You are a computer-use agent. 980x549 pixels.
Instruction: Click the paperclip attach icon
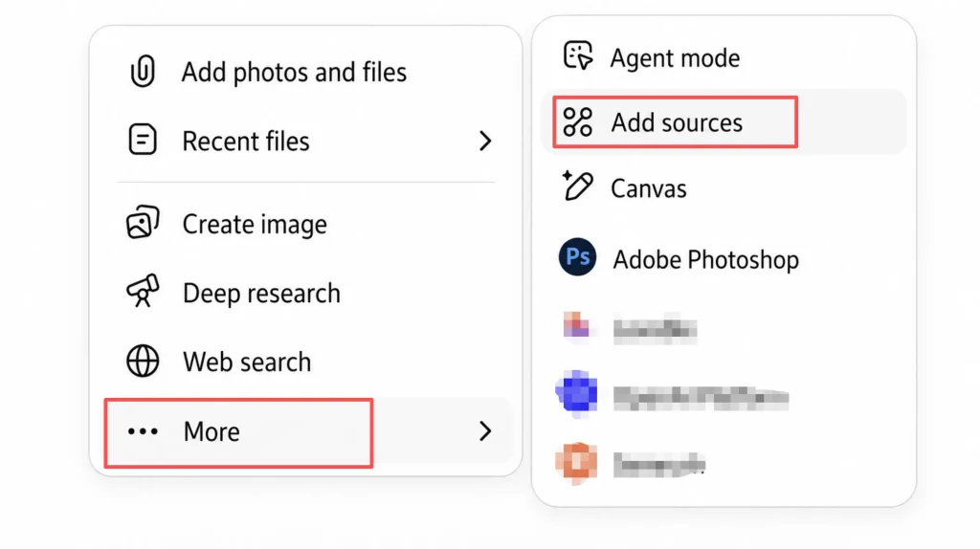pyautogui.click(x=143, y=71)
